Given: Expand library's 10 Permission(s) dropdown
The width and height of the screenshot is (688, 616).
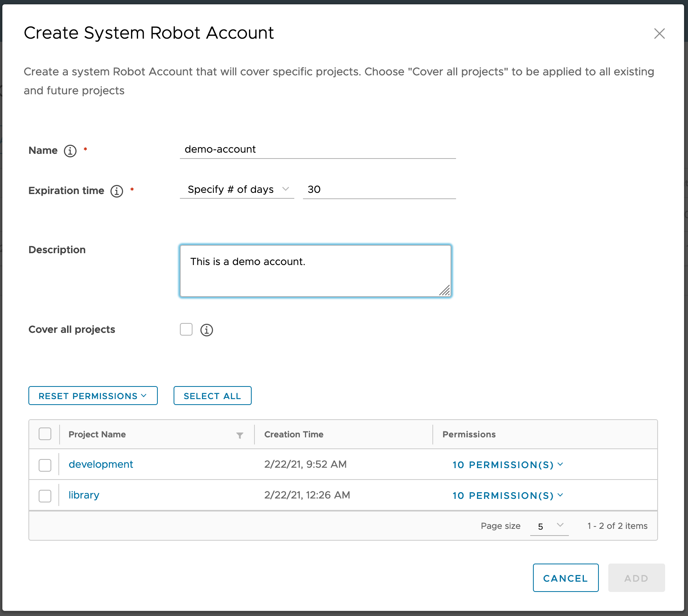Looking at the screenshot, I should pos(508,496).
